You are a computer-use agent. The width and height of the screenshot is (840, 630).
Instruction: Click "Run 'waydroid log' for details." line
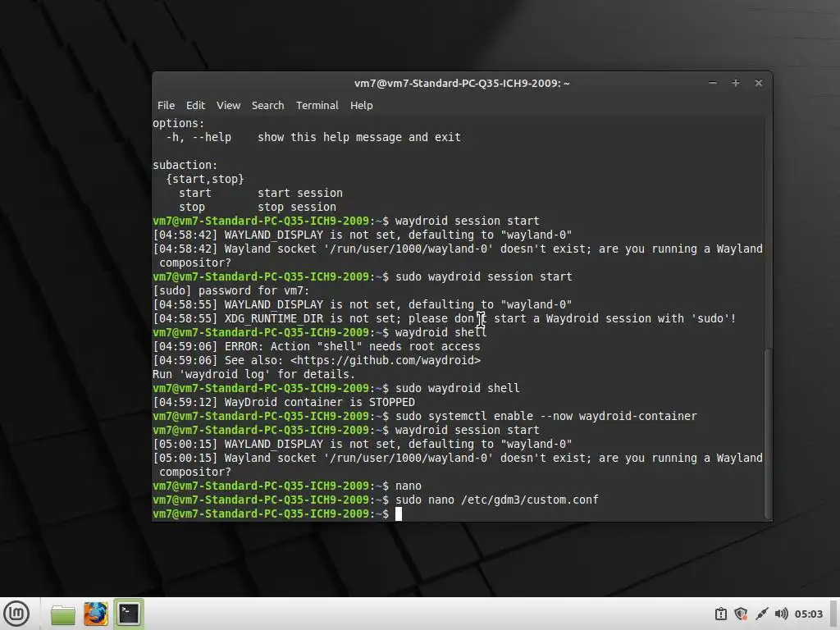point(254,374)
